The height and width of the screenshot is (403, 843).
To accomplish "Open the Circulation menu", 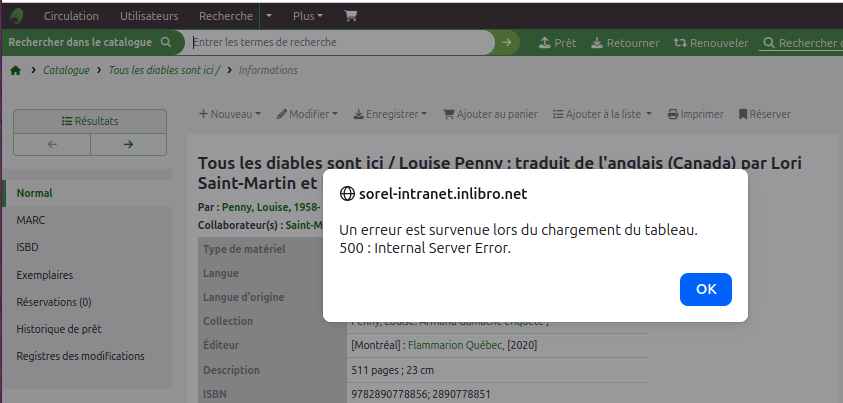I will (x=71, y=16).
